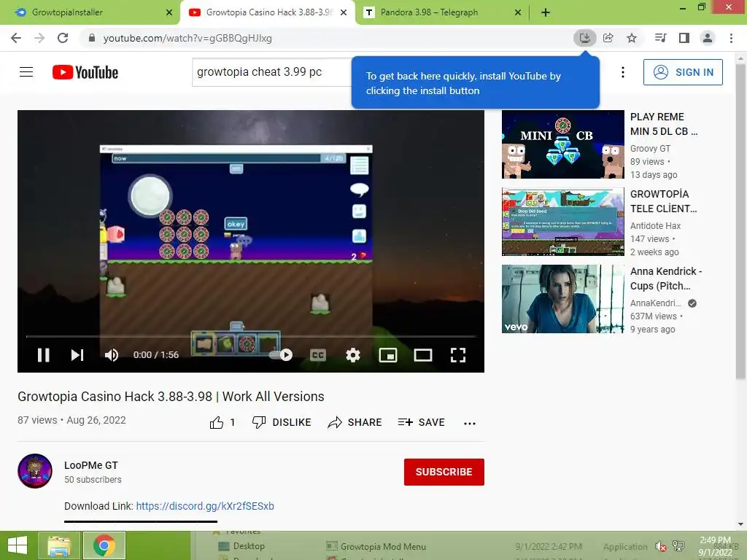Open a new browser tab
747x560 pixels.
point(546,12)
